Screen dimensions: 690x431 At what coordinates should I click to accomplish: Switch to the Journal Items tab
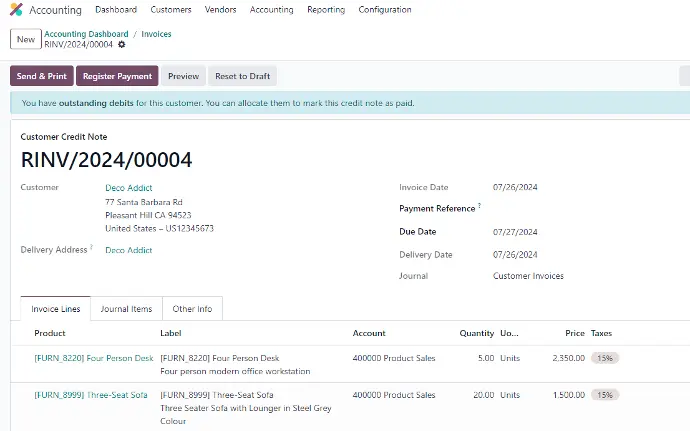[x=126, y=309]
